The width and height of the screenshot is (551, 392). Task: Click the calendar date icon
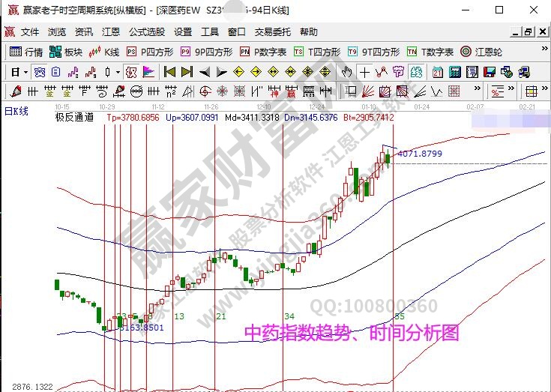click(438, 72)
